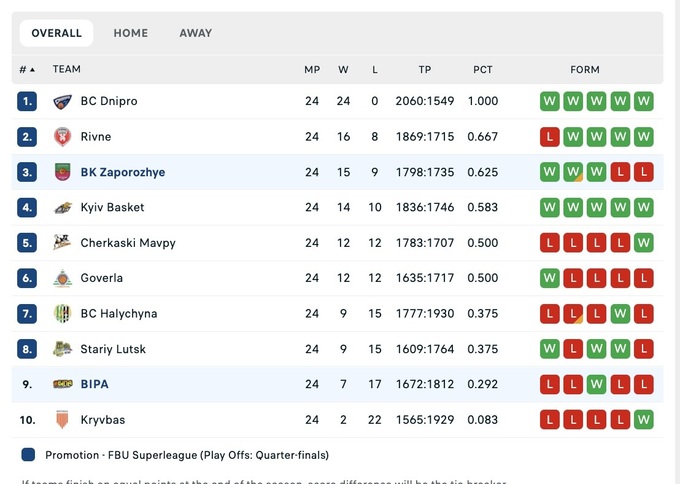Sort table by rank number column
This screenshot has width=680, height=484.
tap(26, 70)
